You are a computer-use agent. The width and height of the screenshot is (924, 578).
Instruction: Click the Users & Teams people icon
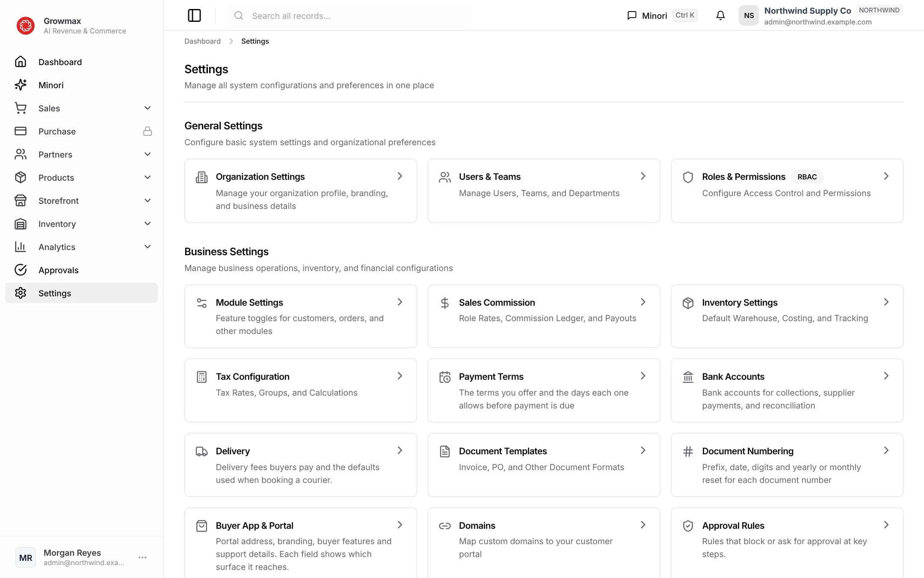[445, 177]
